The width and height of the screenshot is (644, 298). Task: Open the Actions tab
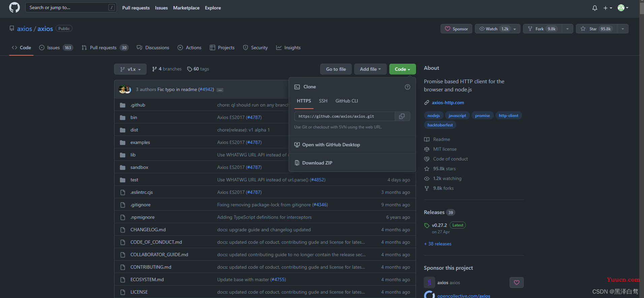point(189,48)
